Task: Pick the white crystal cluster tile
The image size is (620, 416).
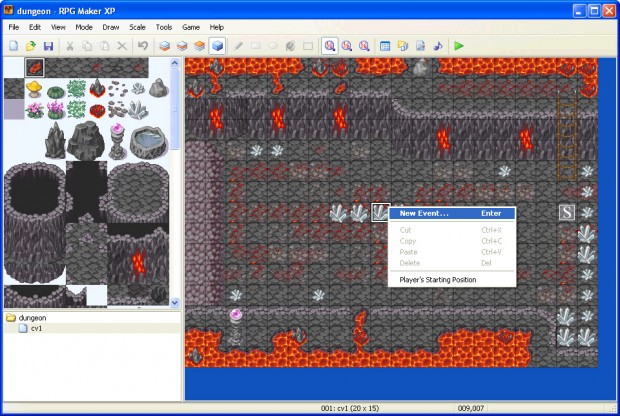Action: coord(138,110)
